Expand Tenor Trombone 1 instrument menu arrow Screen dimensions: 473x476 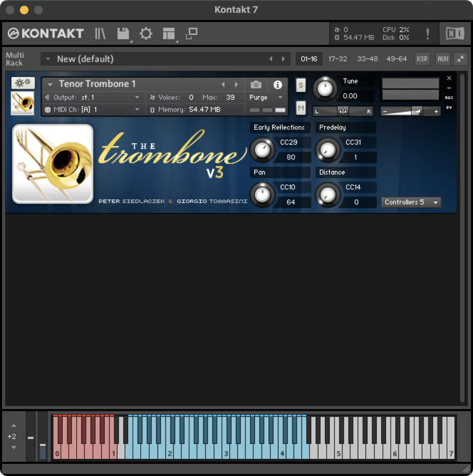coord(50,84)
